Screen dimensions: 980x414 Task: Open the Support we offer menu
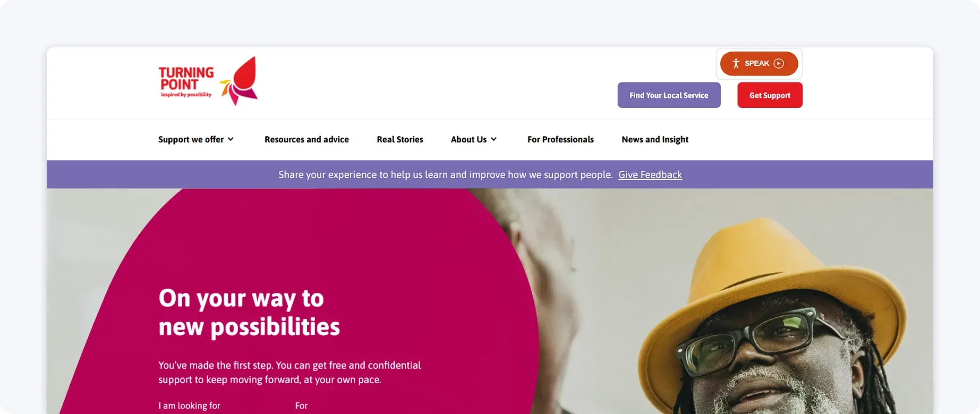tap(196, 139)
